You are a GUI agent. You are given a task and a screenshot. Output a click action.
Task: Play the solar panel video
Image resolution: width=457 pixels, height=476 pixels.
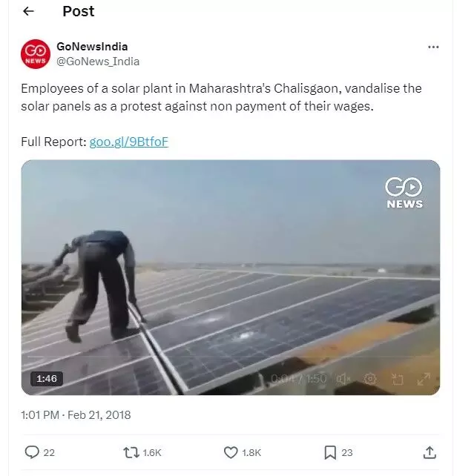coord(230,277)
